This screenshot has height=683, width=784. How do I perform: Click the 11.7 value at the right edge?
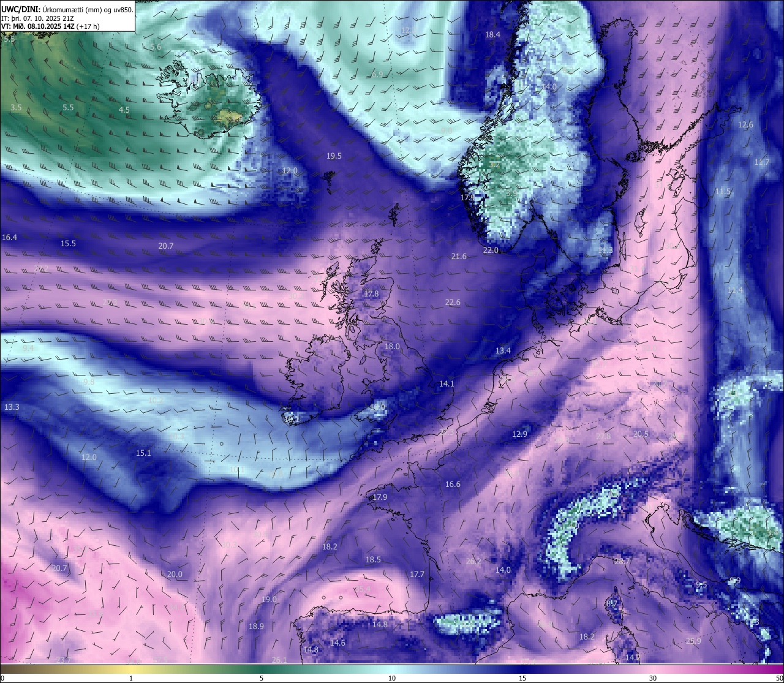(762, 162)
